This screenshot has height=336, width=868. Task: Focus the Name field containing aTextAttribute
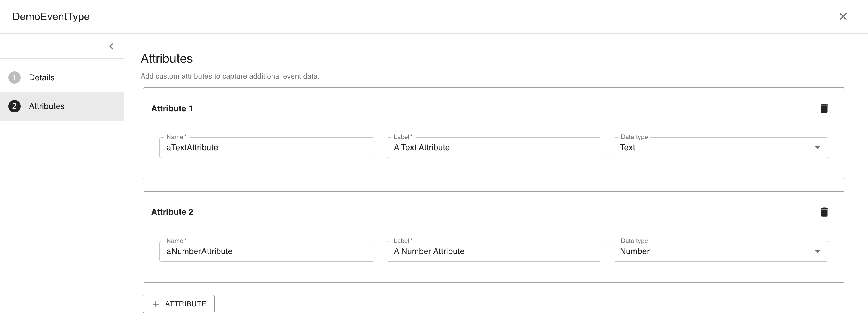click(266, 147)
